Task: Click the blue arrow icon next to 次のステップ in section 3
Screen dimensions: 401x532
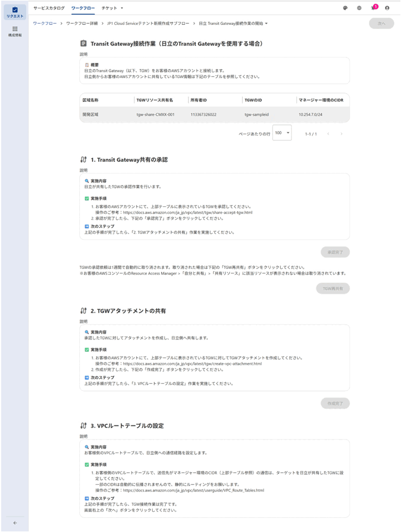Action: click(87, 498)
